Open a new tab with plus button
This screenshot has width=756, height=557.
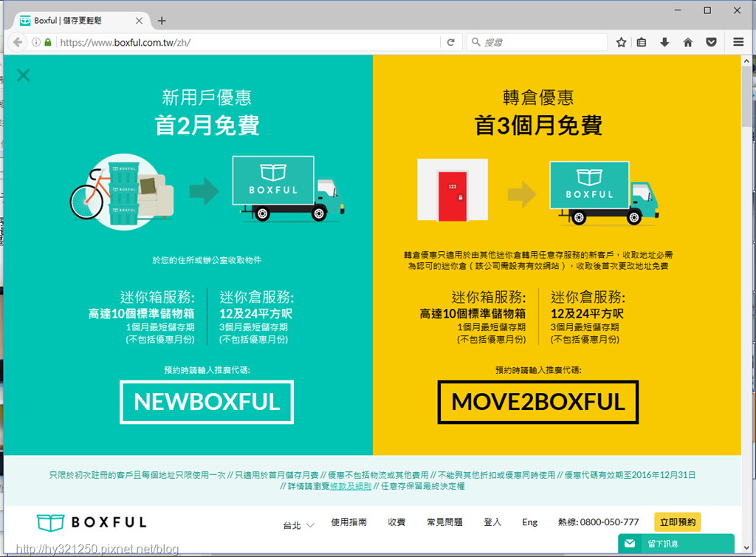pos(162,21)
